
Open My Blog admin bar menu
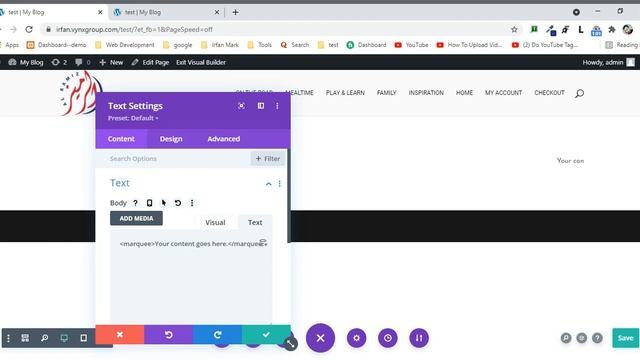(x=26, y=62)
